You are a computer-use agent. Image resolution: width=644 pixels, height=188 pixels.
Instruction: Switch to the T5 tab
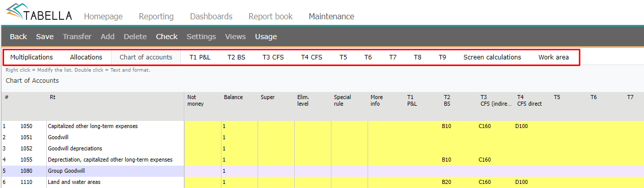coord(343,57)
